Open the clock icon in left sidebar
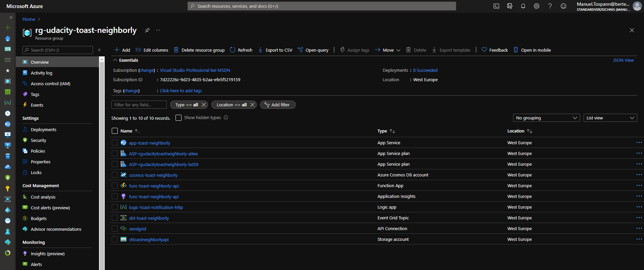 click(8, 113)
